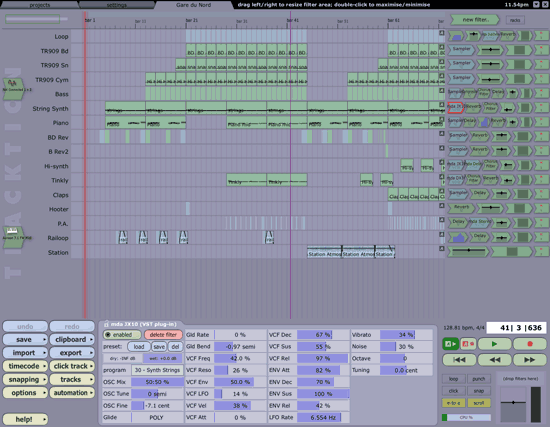Click the new filter arrow icon

475,20
